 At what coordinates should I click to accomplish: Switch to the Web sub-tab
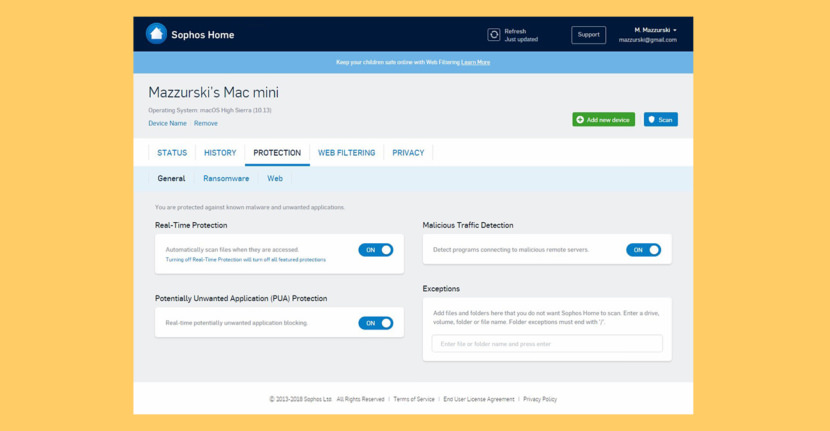point(275,178)
